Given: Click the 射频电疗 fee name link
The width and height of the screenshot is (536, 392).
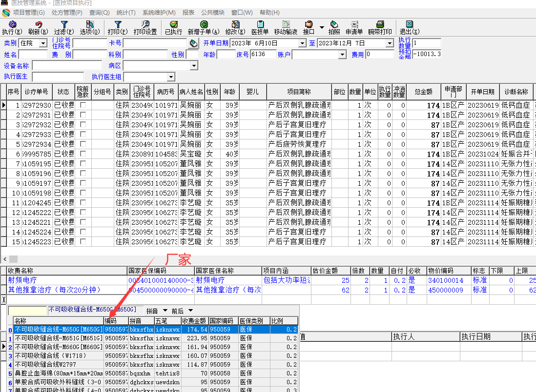Looking at the screenshot, I should pos(22,280).
